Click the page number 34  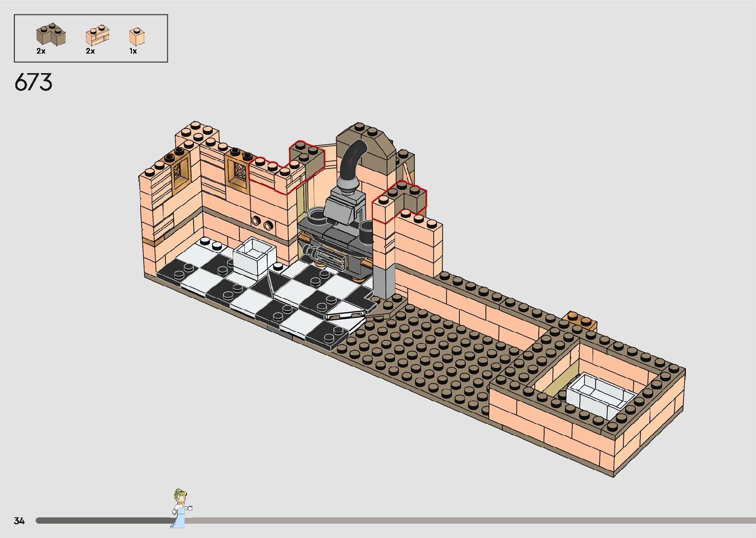(x=19, y=521)
